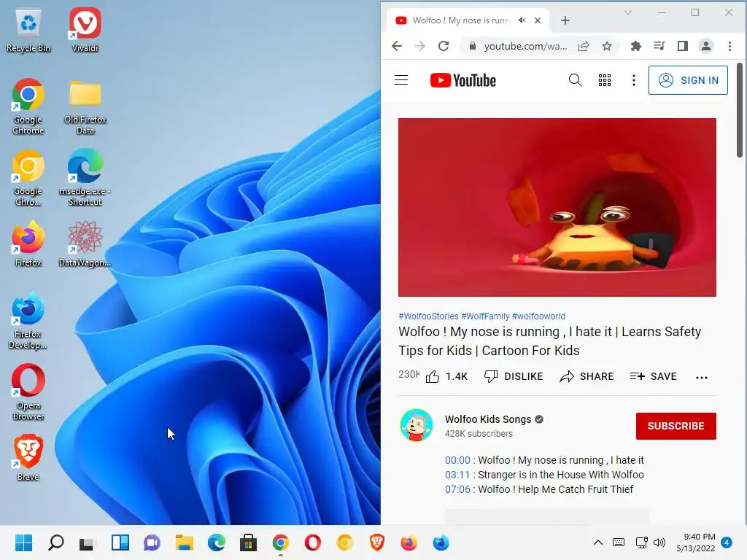Share this page icon in address bar
This screenshot has height=560, width=747.
click(x=584, y=46)
